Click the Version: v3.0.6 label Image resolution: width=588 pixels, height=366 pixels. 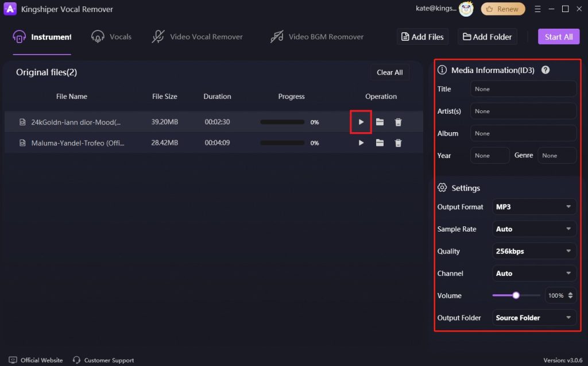(x=563, y=360)
